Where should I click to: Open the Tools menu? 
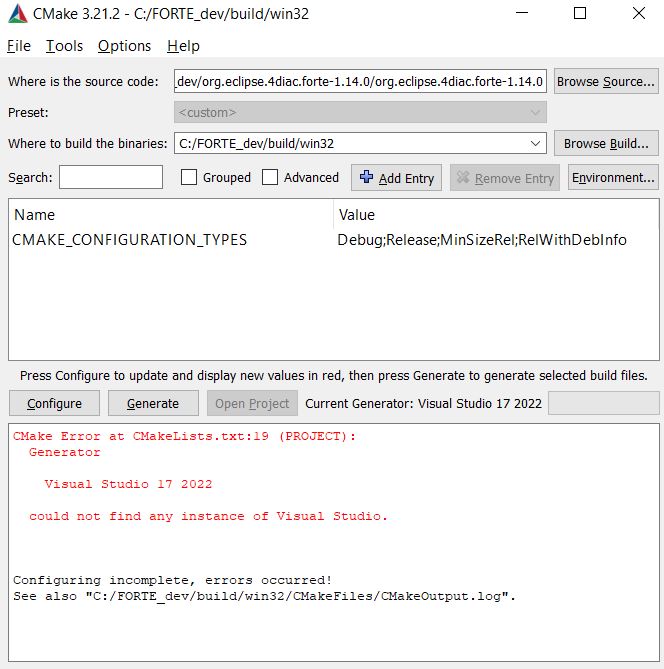(x=64, y=46)
